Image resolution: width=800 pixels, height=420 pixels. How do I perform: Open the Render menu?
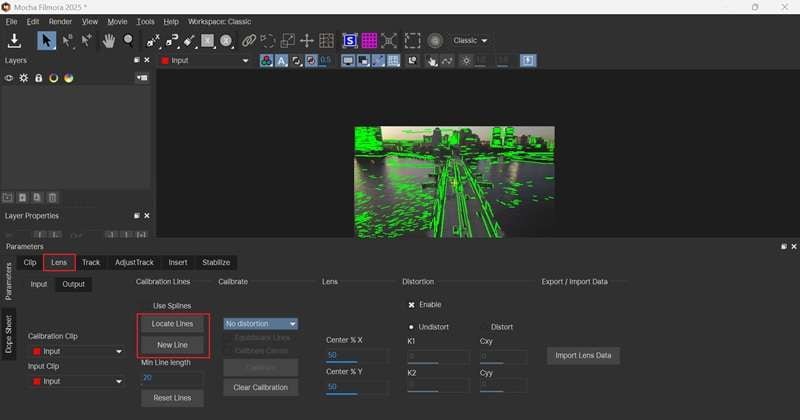[60, 21]
